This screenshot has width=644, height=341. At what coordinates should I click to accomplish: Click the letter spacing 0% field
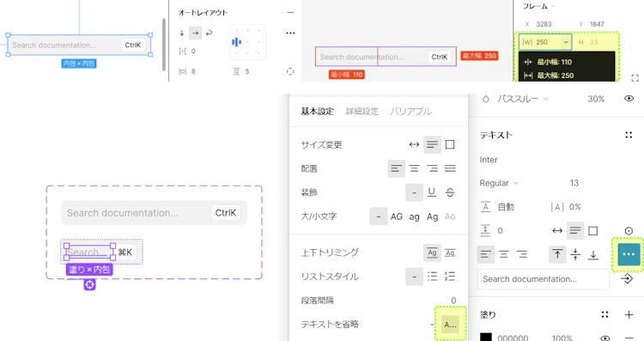click(574, 207)
